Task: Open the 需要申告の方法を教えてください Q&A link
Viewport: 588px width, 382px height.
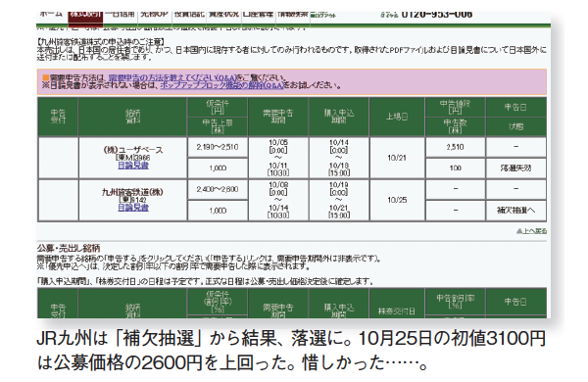Action: (172, 77)
